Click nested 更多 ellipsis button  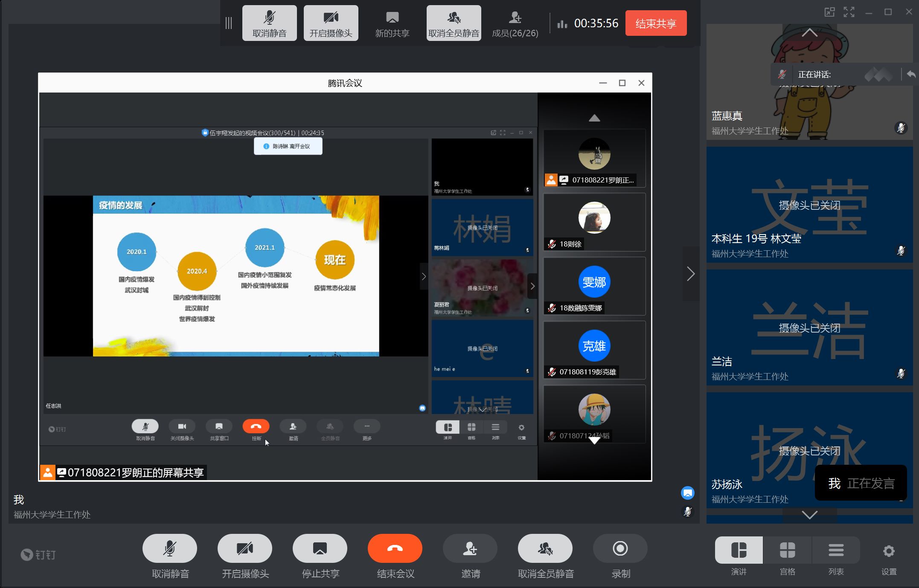[367, 426]
